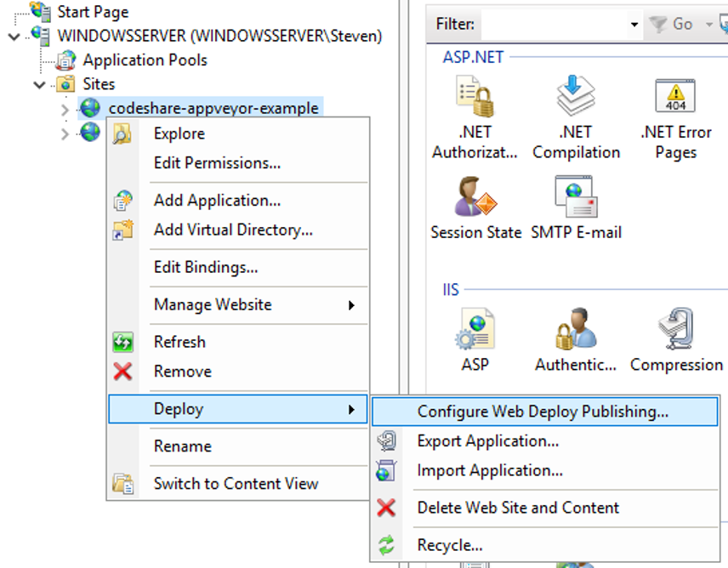Open the Authentication feature icon
Image resolution: width=728 pixels, height=568 pixels.
pyautogui.click(x=576, y=332)
